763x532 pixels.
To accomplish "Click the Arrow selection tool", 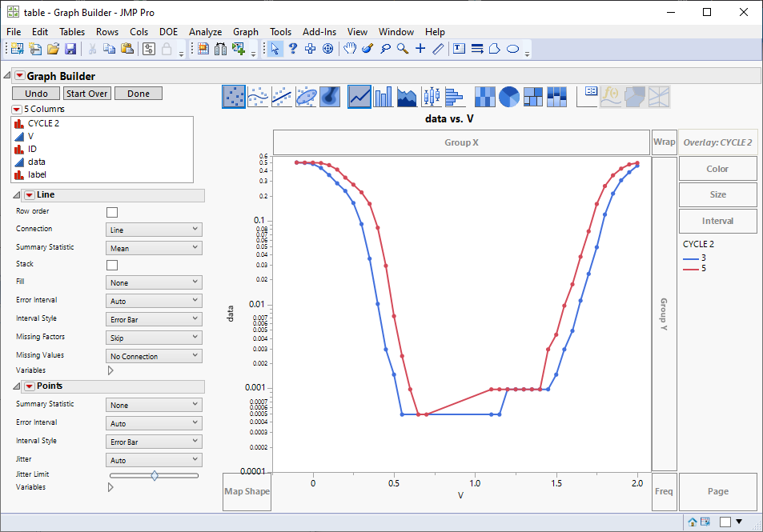I will pos(275,49).
